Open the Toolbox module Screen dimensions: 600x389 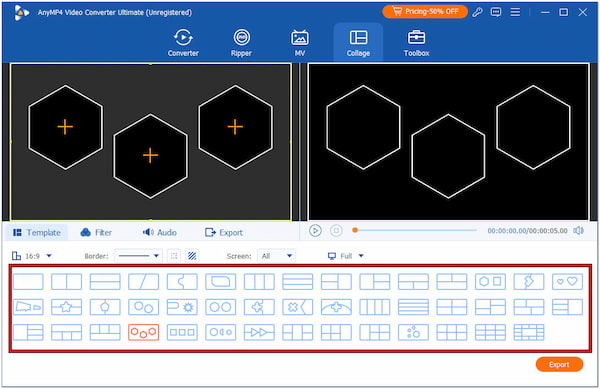click(416, 43)
